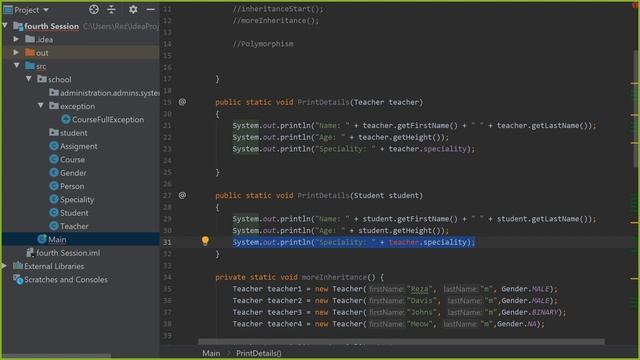Select the .idea folder icon
The width and height of the screenshot is (640, 360).
click(30, 39)
